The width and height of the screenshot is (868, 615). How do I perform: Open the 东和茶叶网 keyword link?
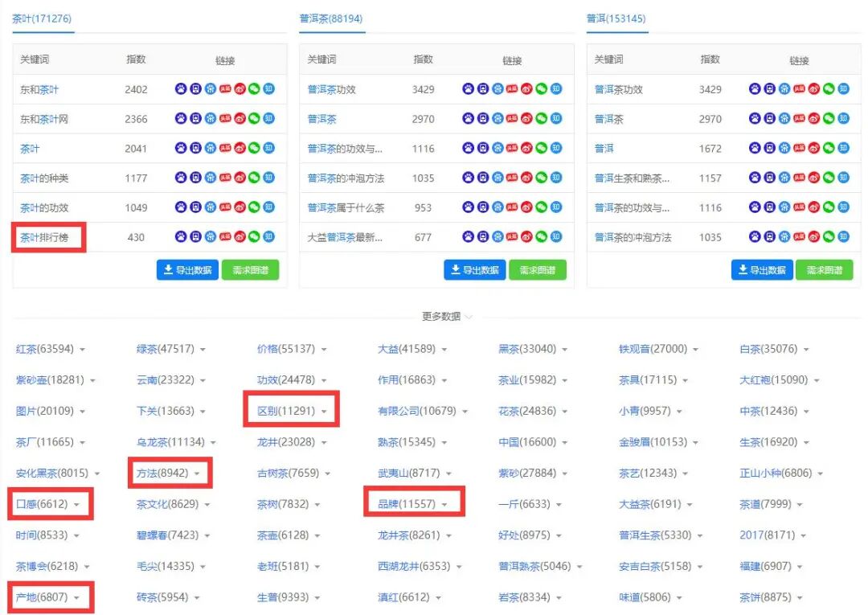click(x=44, y=119)
